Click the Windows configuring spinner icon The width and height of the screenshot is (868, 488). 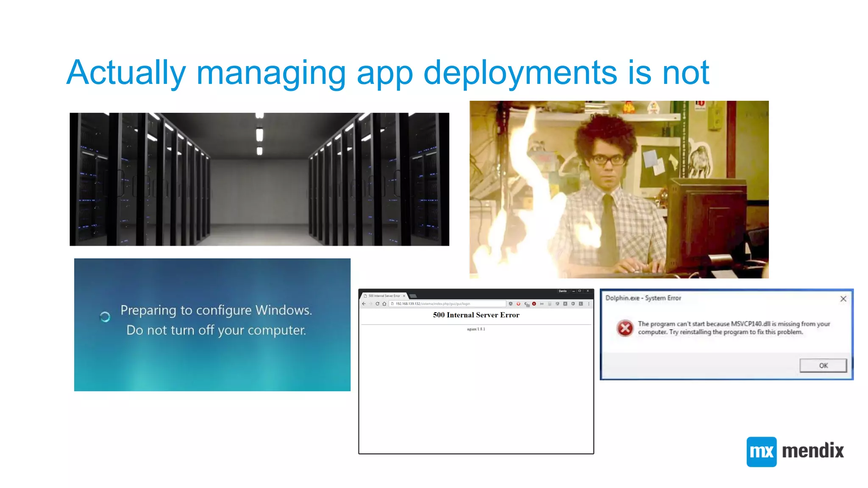(x=105, y=317)
